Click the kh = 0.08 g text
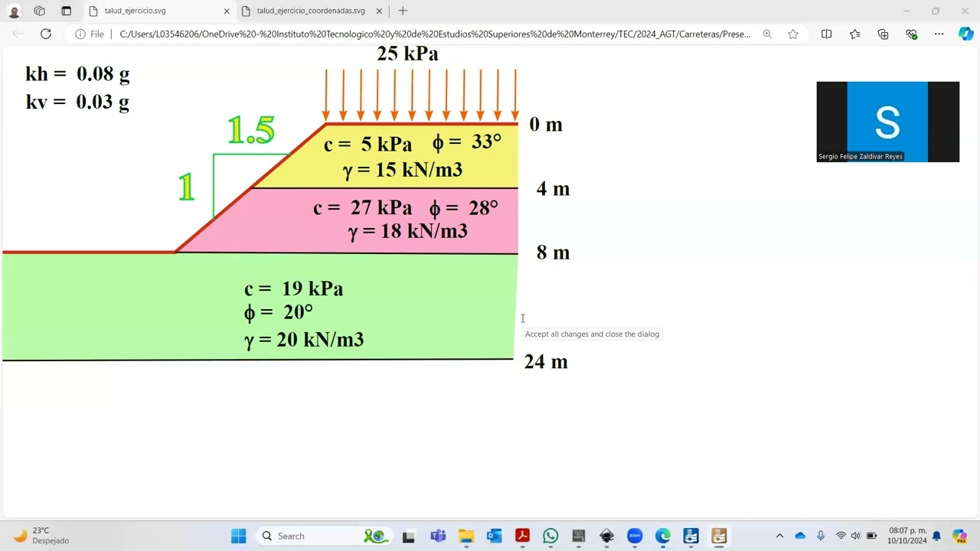 pyautogui.click(x=77, y=74)
